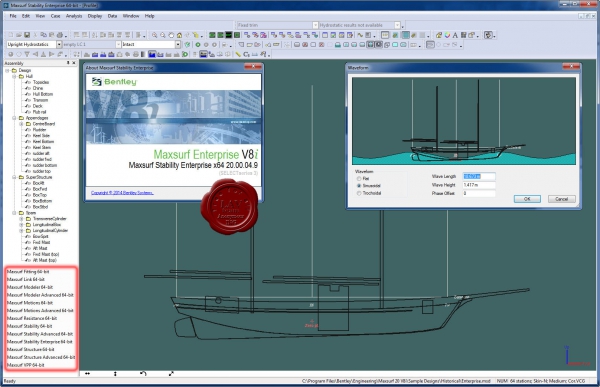Collapse the Hull folder node

[x=15, y=77]
